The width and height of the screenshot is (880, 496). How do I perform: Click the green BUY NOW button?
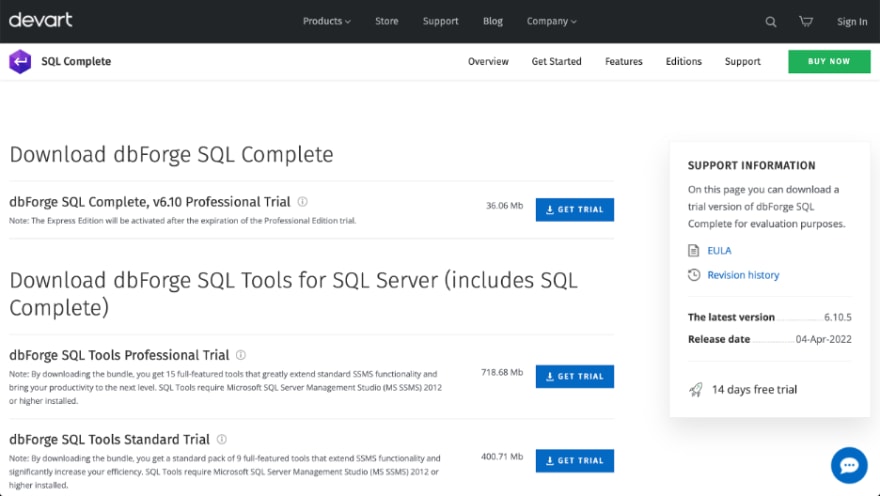pos(829,62)
